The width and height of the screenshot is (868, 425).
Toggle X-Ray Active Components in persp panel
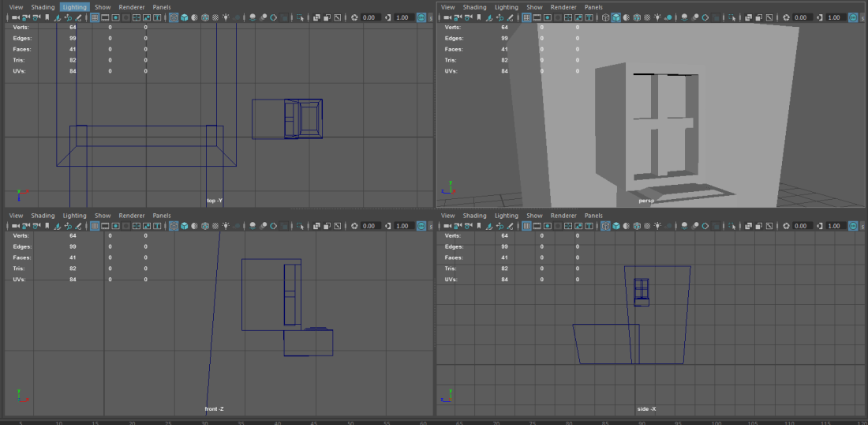pos(758,17)
